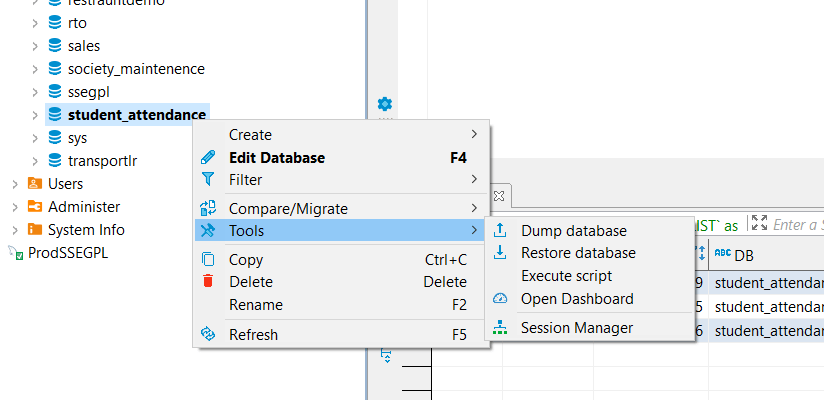The height and width of the screenshot is (400, 824).
Task: Click the Dump database upload icon
Action: coord(500,230)
